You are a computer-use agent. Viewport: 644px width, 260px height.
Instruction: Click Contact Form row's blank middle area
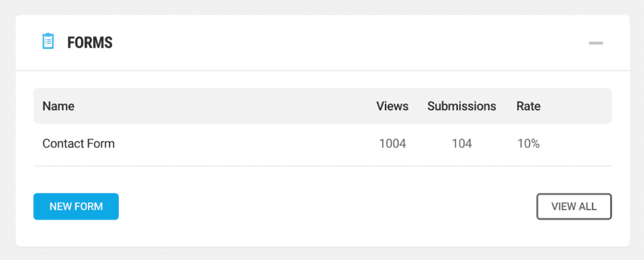coord(245,144)
